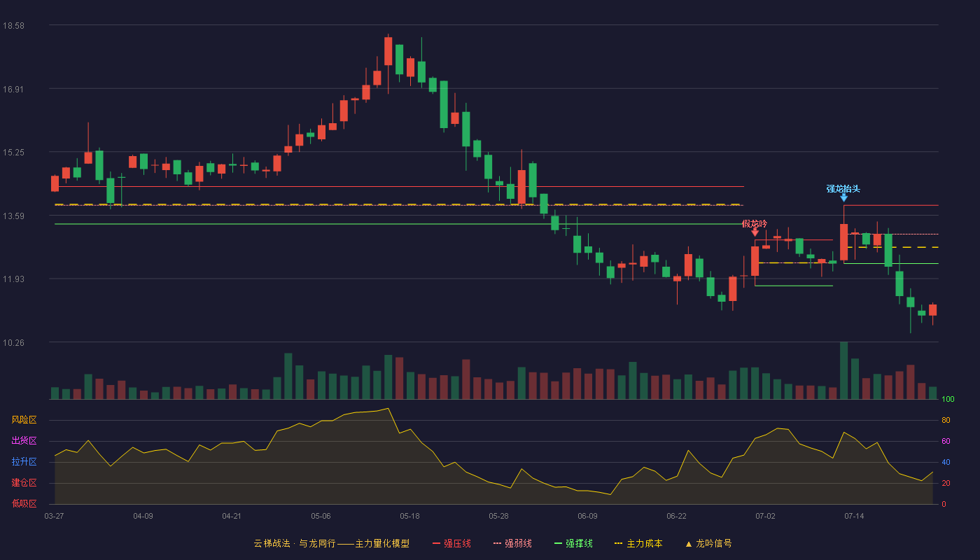Click the 强龙抬头 signal label
980x560 pixels.
(x=843, y=188)
